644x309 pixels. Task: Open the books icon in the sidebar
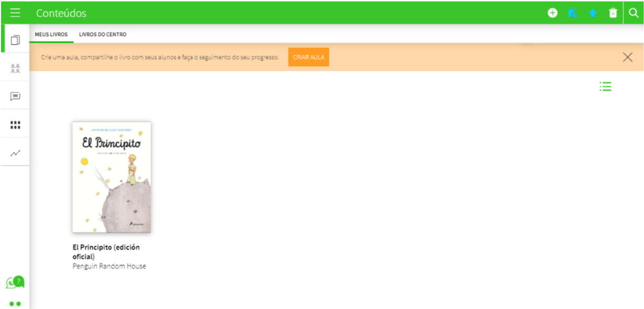pos(15,40)
